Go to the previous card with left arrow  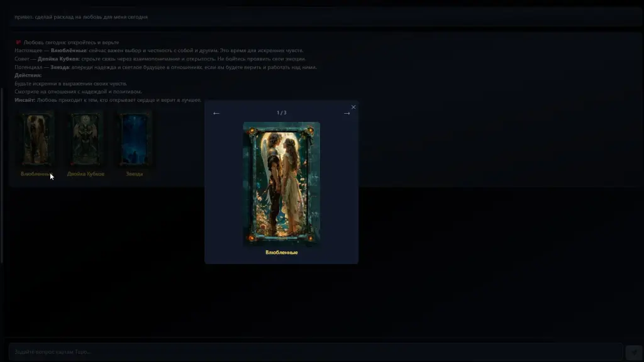pyautogui.click(x=216, y=114)
